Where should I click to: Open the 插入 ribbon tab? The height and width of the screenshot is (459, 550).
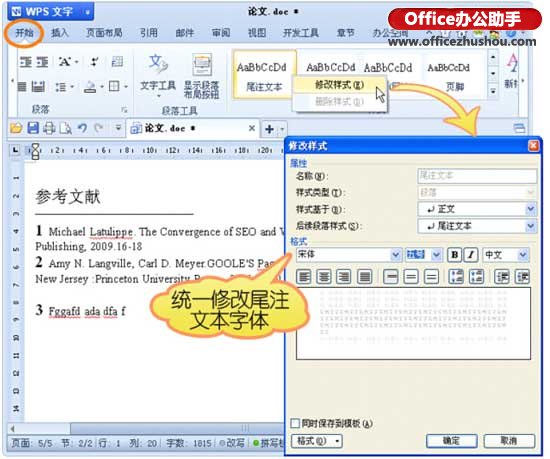[60, 33]
